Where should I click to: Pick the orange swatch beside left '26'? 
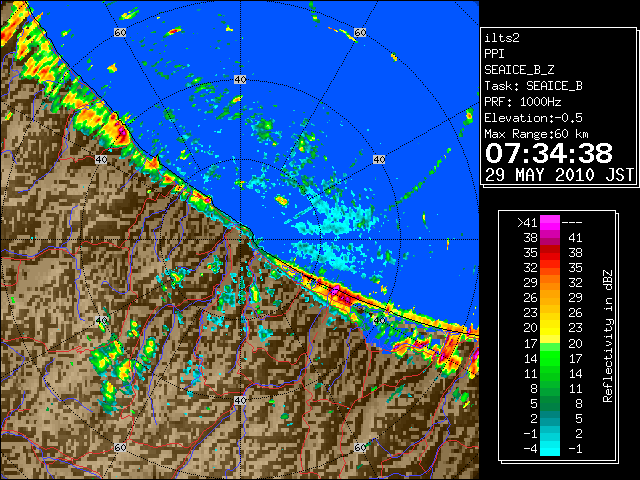pos(550,298)
